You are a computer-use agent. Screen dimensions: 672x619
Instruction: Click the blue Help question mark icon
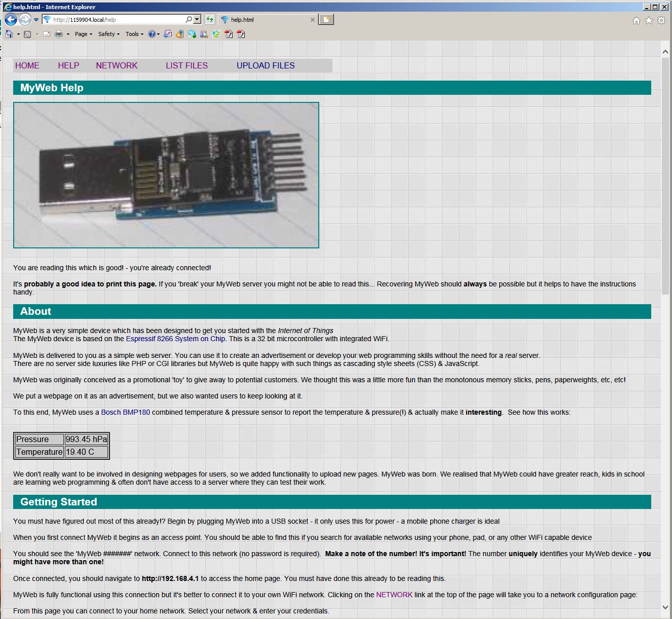click(152, 34)
